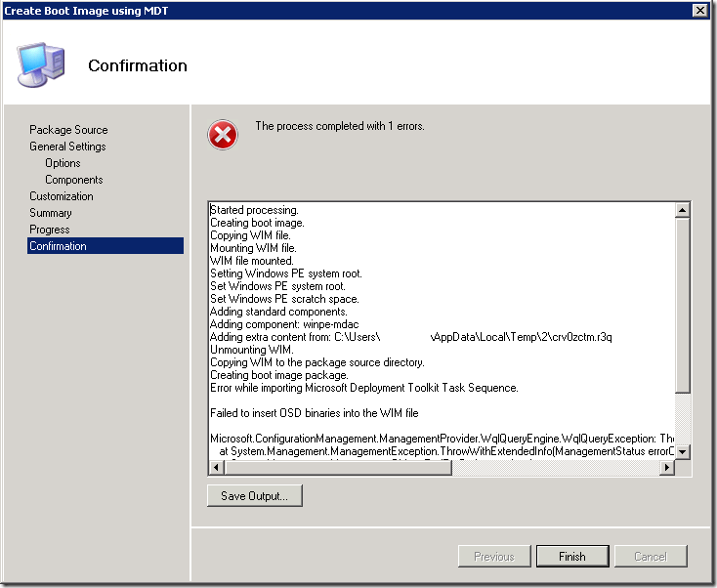Click the 'Unmounting WIM.' line
The height and width of the screenshot is (588, 717).
click(252, 350)
